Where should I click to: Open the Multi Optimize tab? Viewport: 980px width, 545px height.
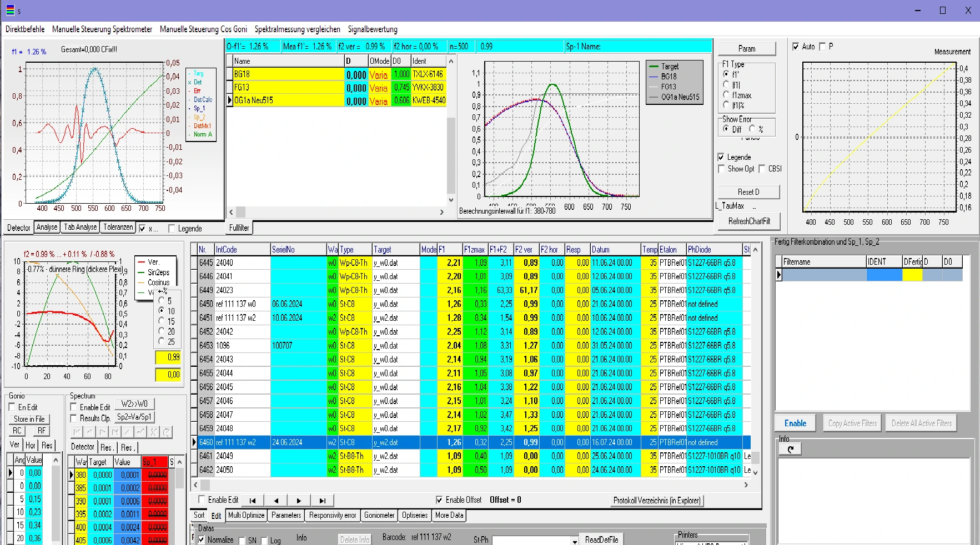pyautogui.click(x=247, y=515)
